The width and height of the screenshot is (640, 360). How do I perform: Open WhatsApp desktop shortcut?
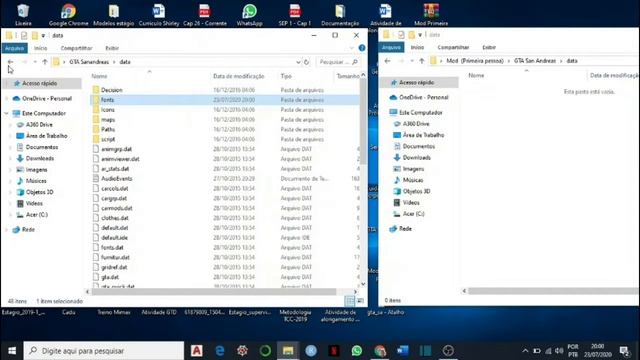point(249,15)
